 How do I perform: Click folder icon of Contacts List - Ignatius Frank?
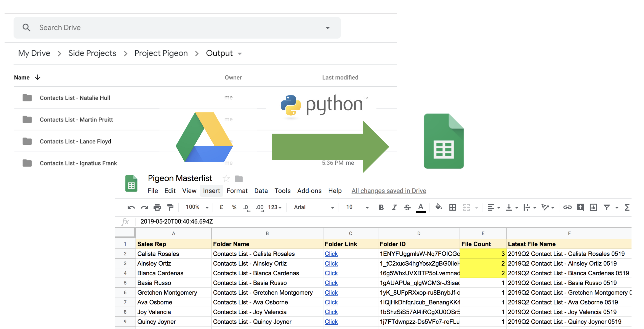(27, 163)
